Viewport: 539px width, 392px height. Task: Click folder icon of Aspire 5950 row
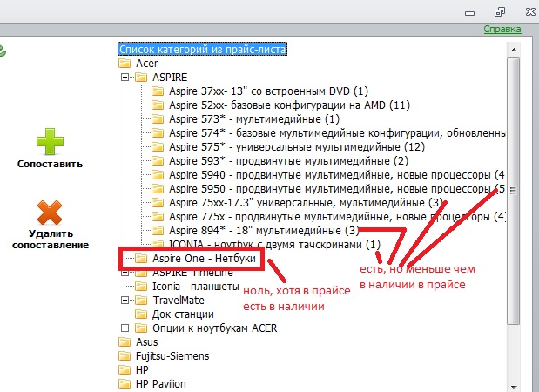pyautogui.click(x=158, y=188)
